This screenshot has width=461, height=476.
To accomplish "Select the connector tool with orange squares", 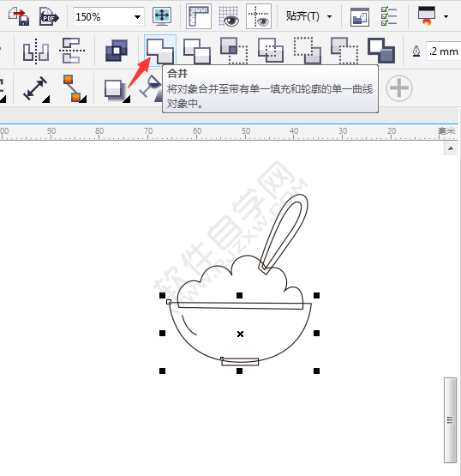I will [75, 88].
